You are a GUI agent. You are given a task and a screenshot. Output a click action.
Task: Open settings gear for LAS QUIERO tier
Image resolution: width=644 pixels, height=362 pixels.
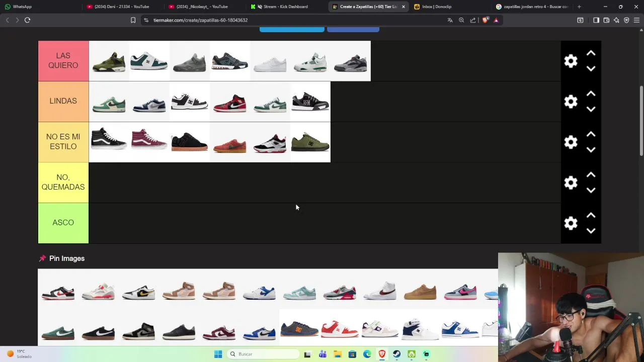(x=571, y=61)
